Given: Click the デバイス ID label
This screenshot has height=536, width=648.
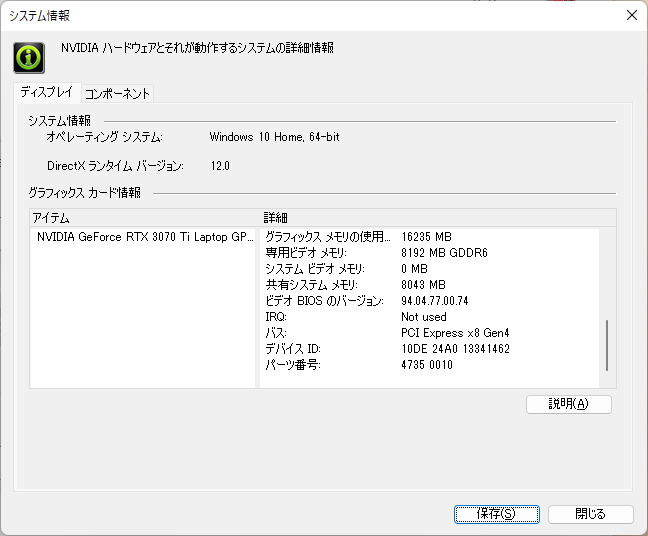Looking at the screenshot, I should click(293, 349).
